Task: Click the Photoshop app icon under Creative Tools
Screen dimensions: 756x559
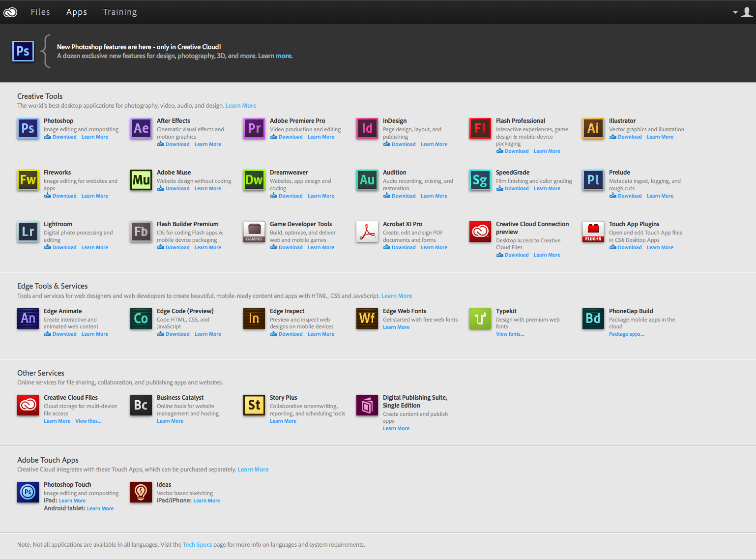Action: 28,128
